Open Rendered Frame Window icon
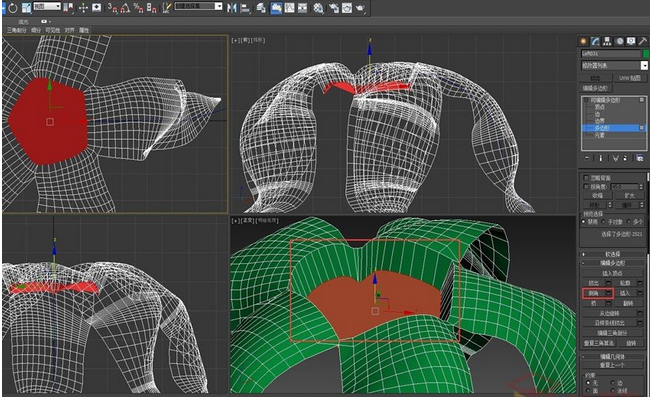The height and width of the screenshot is (397, 650). tap(347, 7)
